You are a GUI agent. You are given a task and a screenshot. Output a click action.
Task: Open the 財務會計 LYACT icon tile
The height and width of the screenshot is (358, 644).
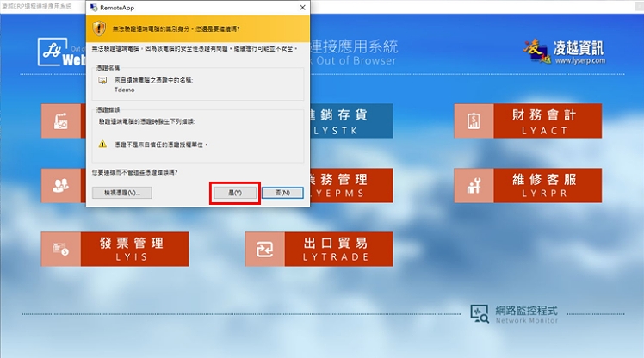click(x=473, y=121)
